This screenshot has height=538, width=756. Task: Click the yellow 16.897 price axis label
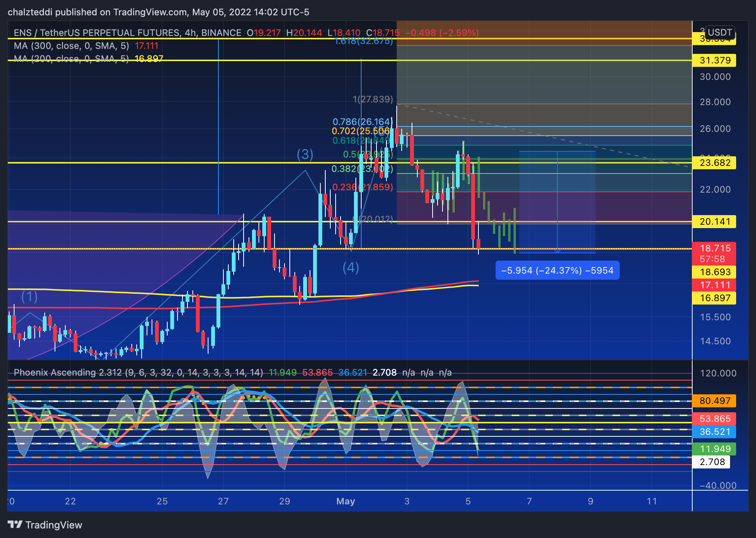(x=714, y=298)
